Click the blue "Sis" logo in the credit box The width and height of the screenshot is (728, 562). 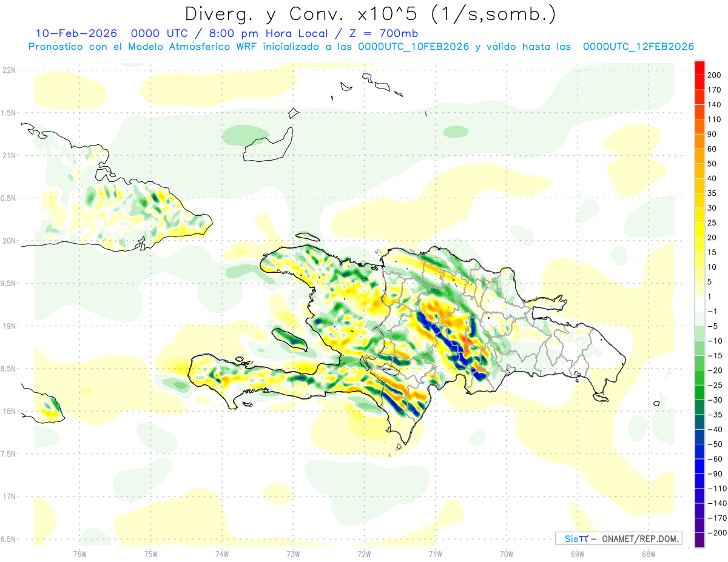(x=571, y=538)
